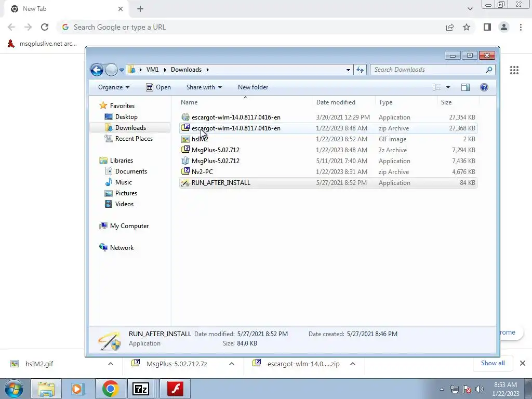Expand escargot-wlm zip download options arrow
The image size is (532, 399).
click(353, 364)
